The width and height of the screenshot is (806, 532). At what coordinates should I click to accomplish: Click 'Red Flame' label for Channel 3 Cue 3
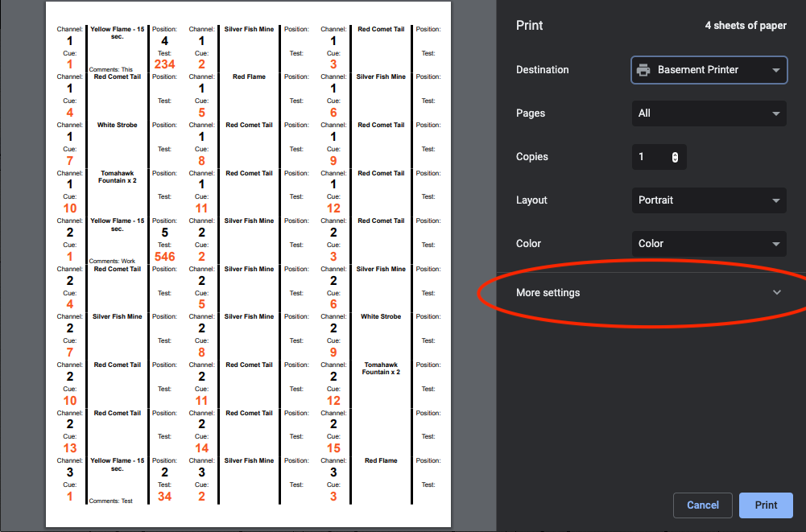tap(381, 460)
